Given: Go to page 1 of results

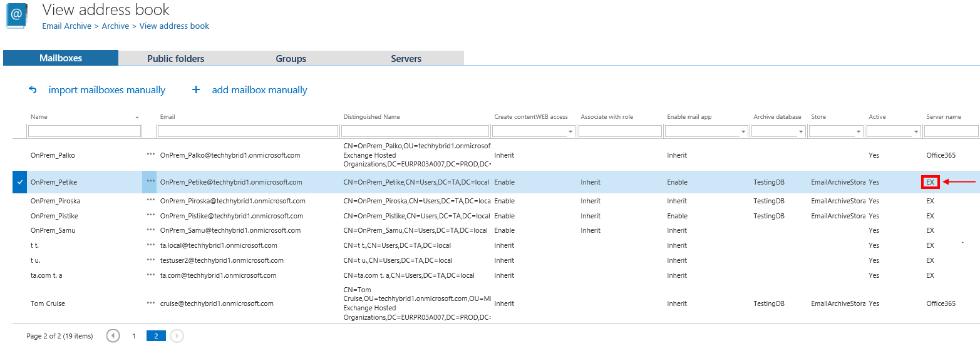Looking at the screenshot, I should 133,336.
